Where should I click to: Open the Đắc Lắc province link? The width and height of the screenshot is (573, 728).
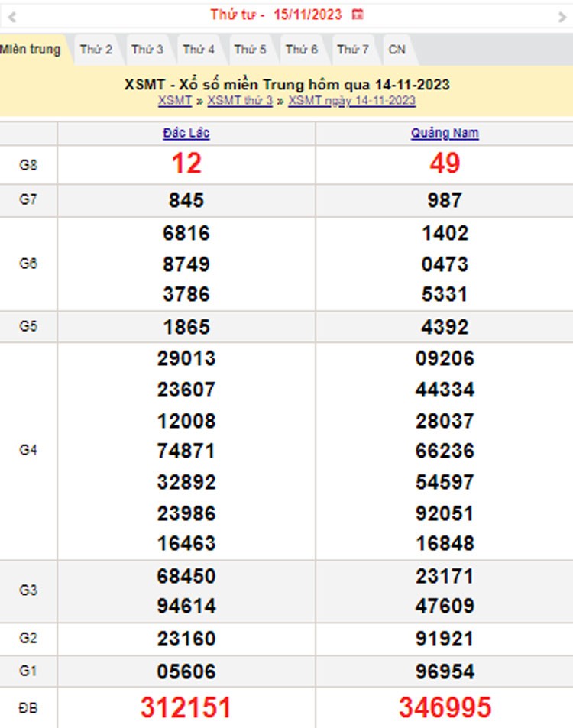point(186,133)
